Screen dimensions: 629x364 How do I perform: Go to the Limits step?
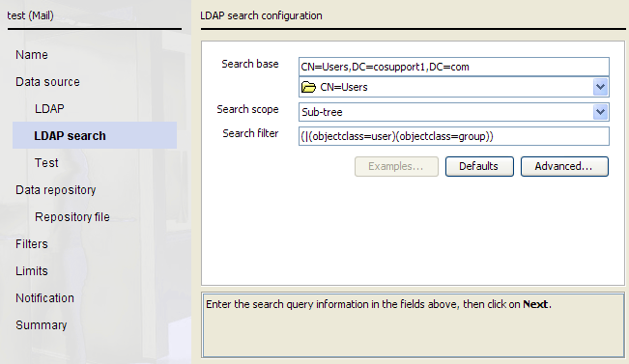pos(32,271)
